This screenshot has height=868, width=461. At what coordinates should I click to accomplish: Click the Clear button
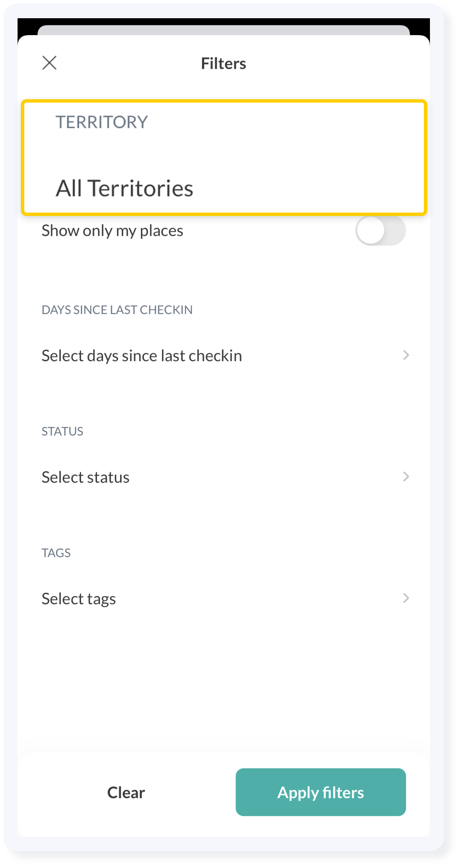point(126,792)
